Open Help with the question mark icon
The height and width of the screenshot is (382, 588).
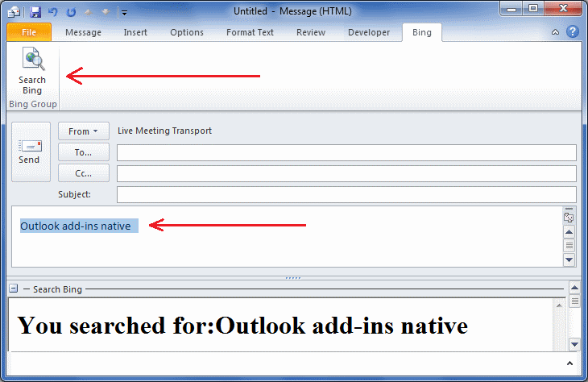pyautogui.click(x=573, y=31)
